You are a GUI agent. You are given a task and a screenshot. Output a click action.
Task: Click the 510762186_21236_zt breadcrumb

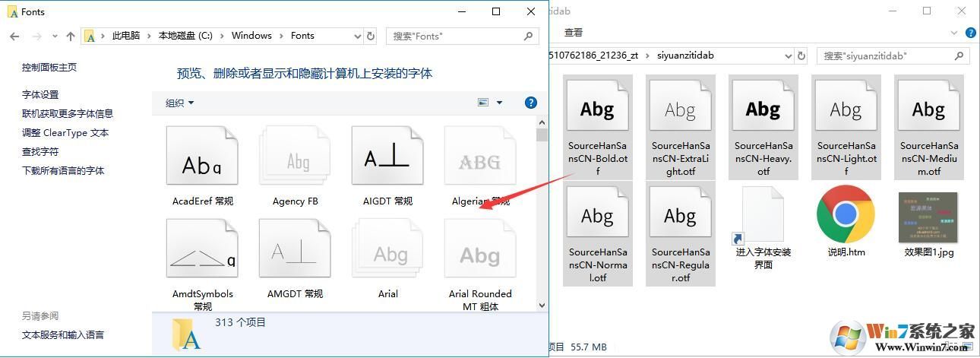coord(593,55)
